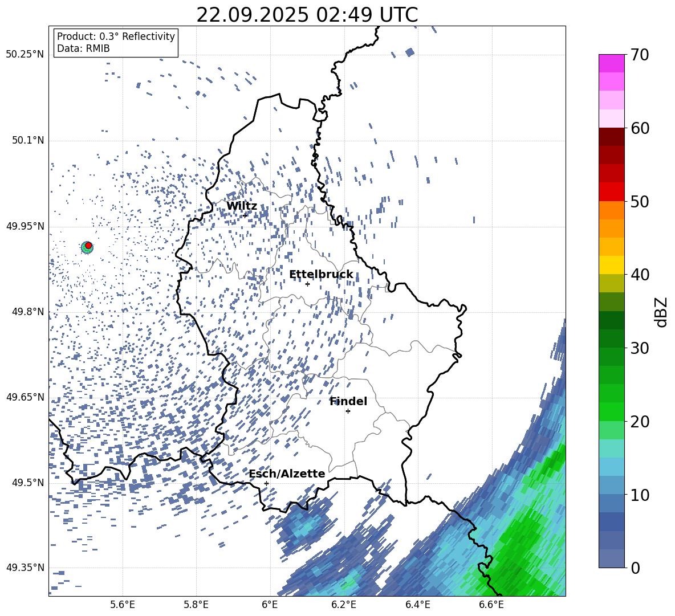This screenshot has width=675, height=616.
Task: Click the Product: 0.3° Reflectivity text
Action: (x=116, y=36)
